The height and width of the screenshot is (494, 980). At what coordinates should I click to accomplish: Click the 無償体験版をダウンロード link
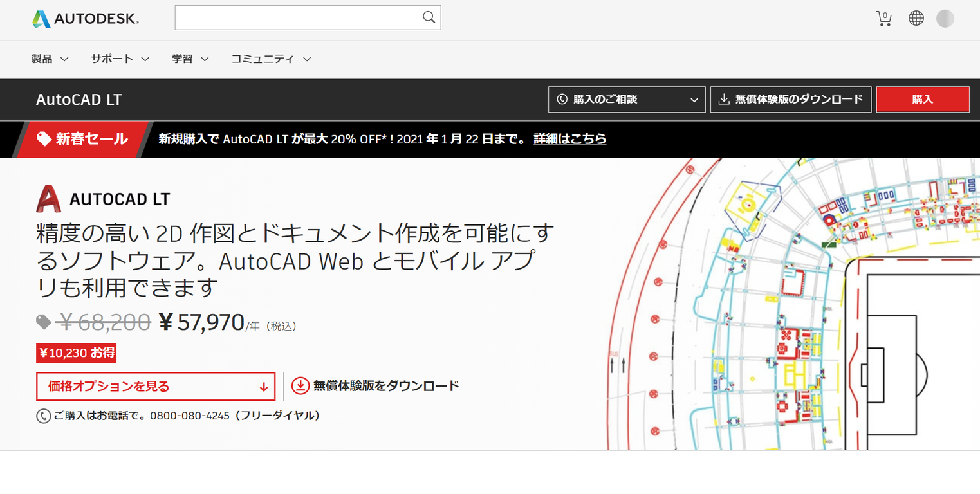pos(386,386)
